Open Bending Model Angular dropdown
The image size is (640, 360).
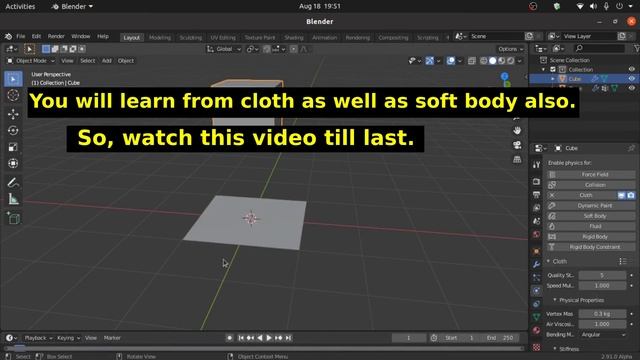602,335
